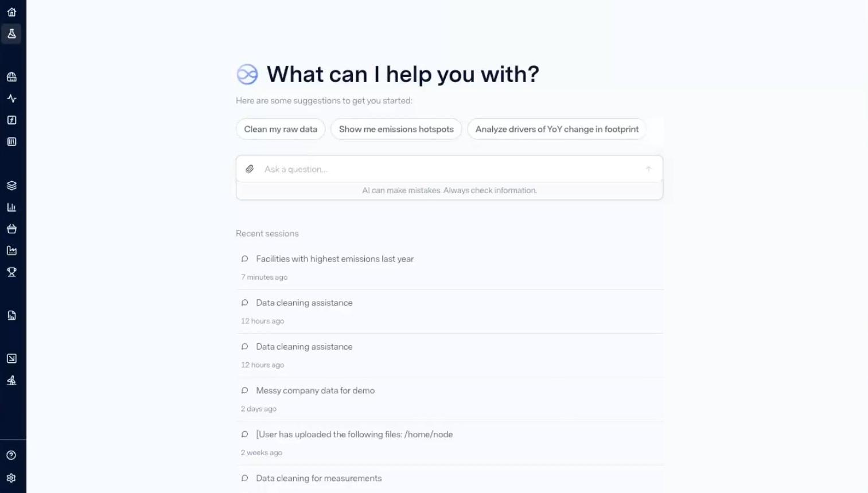The image size is (868, 493).
Task: Open the bar chart analytics icon
Action: pyautogui.click(x=11, y=207)
